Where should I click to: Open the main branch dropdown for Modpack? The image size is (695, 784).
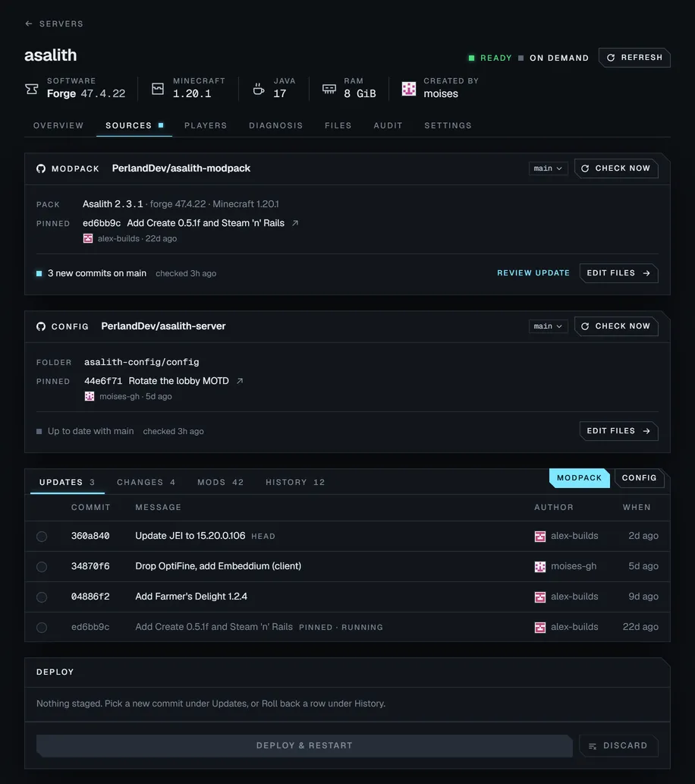click(548, 168)
